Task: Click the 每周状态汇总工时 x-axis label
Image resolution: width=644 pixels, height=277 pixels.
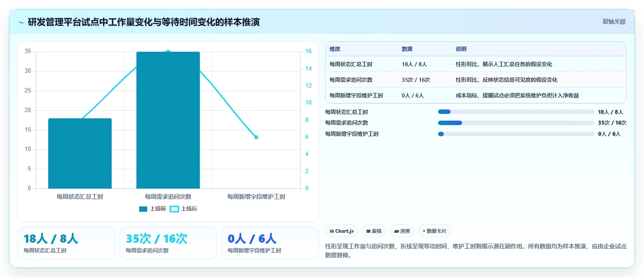Action: [80, 197]
